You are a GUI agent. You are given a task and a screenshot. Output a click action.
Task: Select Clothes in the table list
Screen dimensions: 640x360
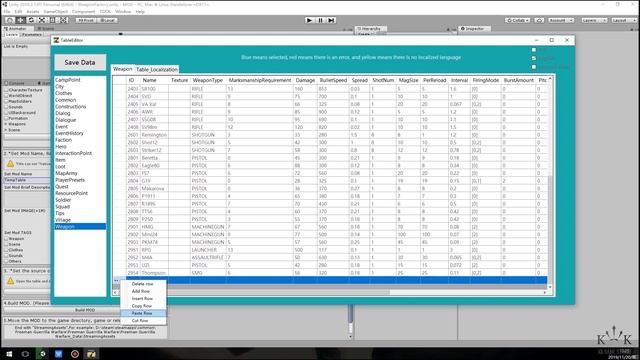(x=64, y=93)
